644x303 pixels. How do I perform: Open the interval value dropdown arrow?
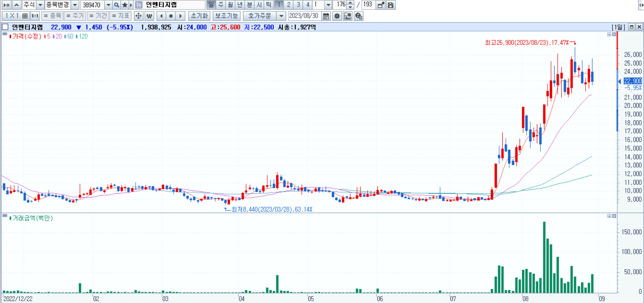[x=328, y=5]
